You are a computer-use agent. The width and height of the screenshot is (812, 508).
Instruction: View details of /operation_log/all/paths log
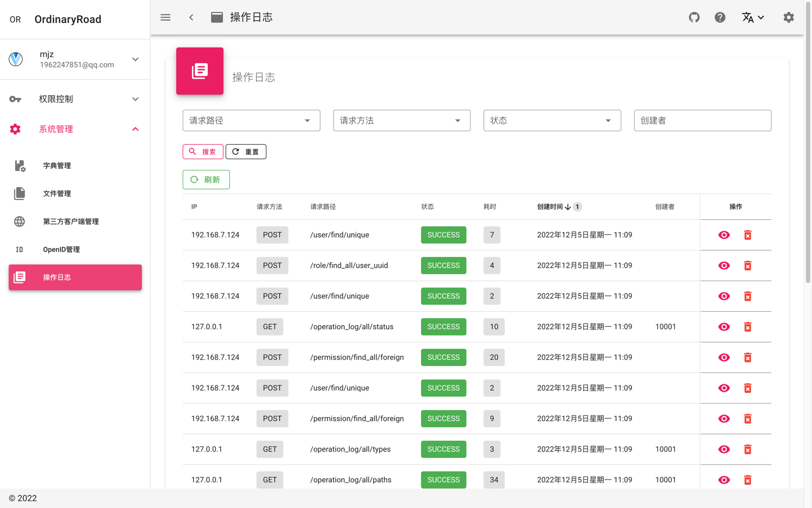(724, 480)
